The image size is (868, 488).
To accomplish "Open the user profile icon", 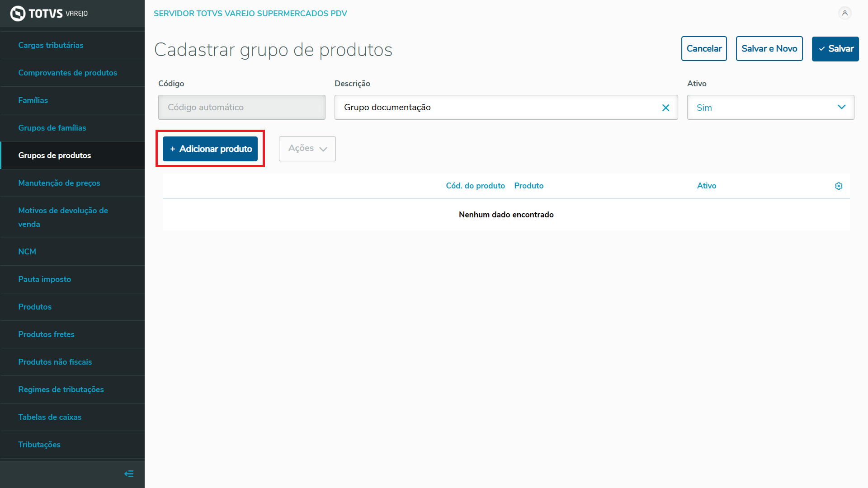I will (844, 13).
